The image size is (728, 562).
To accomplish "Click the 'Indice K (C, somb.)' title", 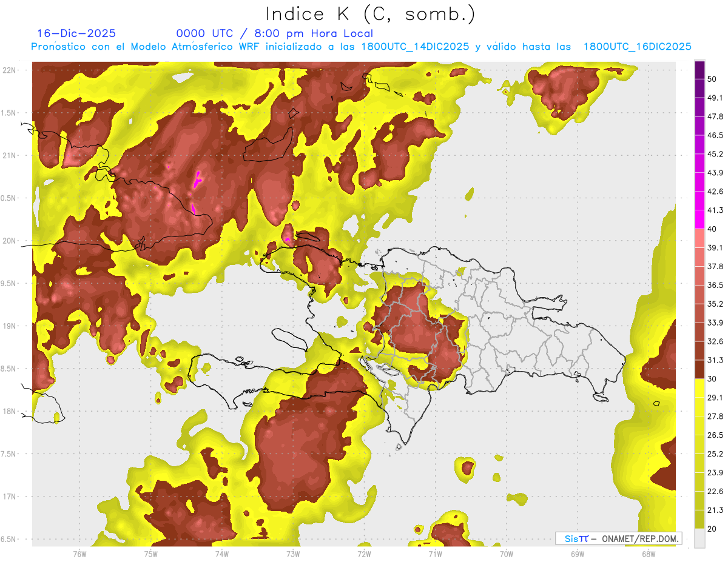I will [369, 14].
